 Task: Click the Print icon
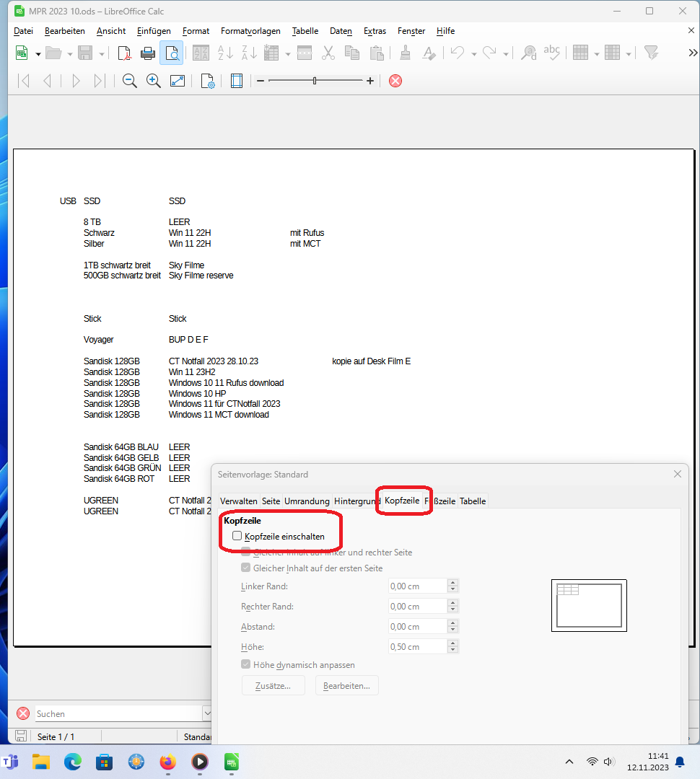pyautogui.click(x=148, y=53)
